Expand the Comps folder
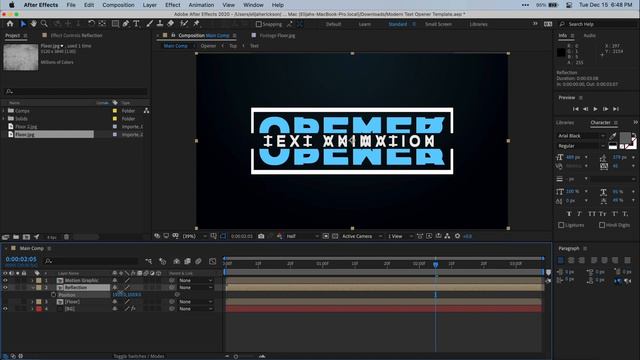640x360 pixels. point(4,111)
